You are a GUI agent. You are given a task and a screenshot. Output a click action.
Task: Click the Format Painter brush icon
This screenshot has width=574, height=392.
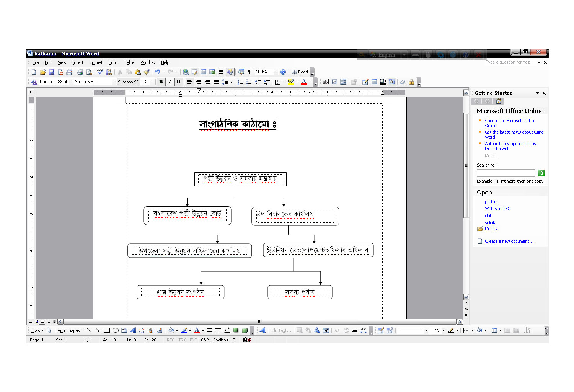click(x=147, y=72)
